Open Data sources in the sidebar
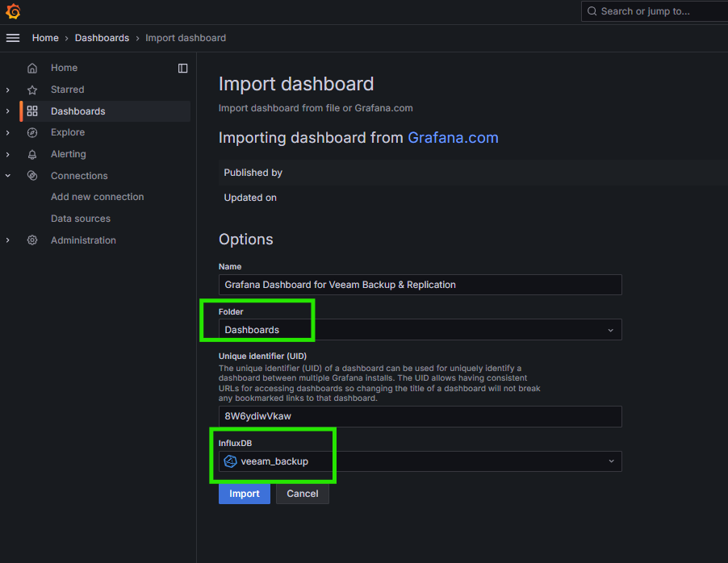The image size is (728, 563). click(81, 219)
